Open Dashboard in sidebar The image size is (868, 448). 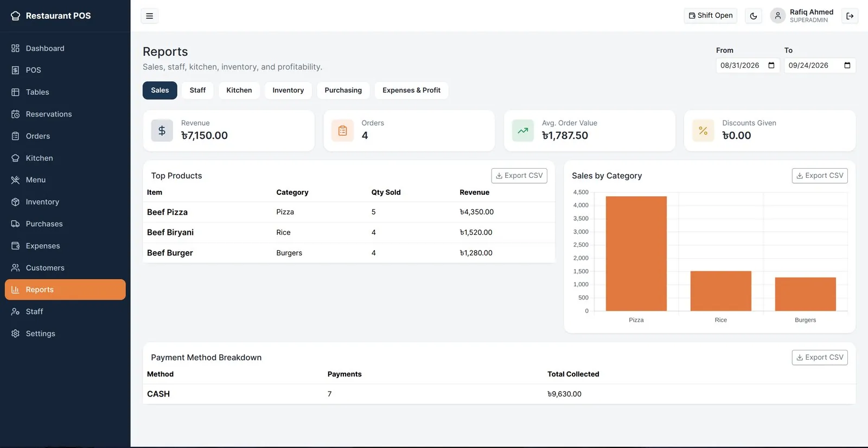[x=65, y=48]
